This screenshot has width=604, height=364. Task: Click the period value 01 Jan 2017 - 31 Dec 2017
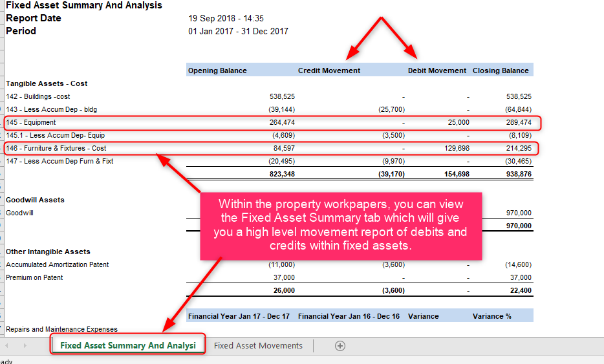238,31
